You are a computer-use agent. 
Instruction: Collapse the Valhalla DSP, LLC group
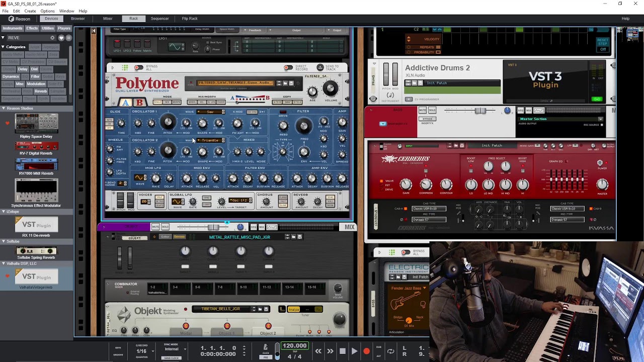pos(3,263)
